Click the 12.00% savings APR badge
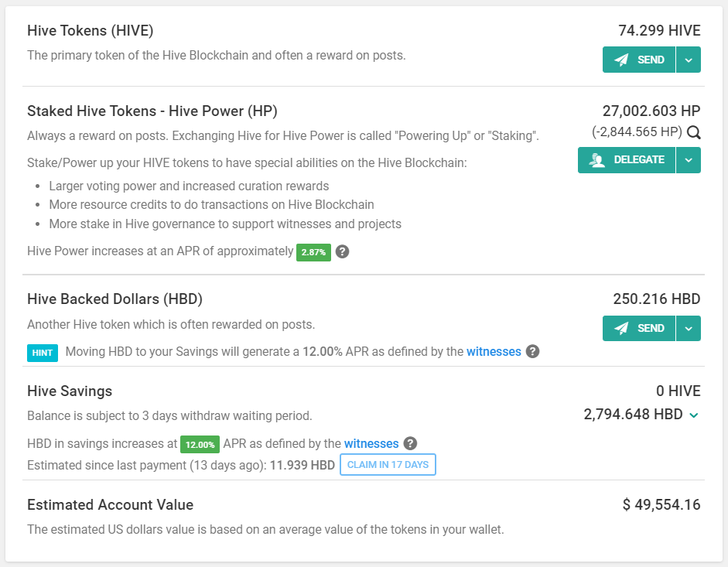This screenshot has height=567, width=728. tap(200, 445)
